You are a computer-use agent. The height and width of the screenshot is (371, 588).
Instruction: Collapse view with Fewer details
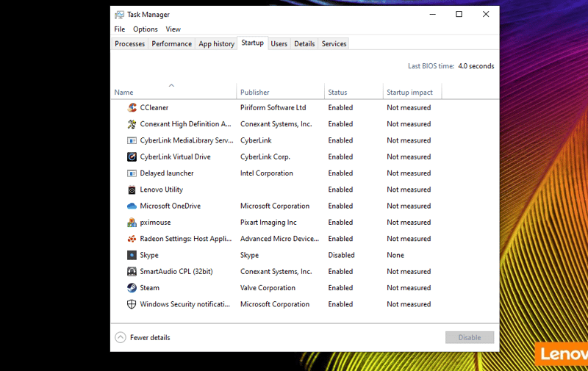point(143,338)
